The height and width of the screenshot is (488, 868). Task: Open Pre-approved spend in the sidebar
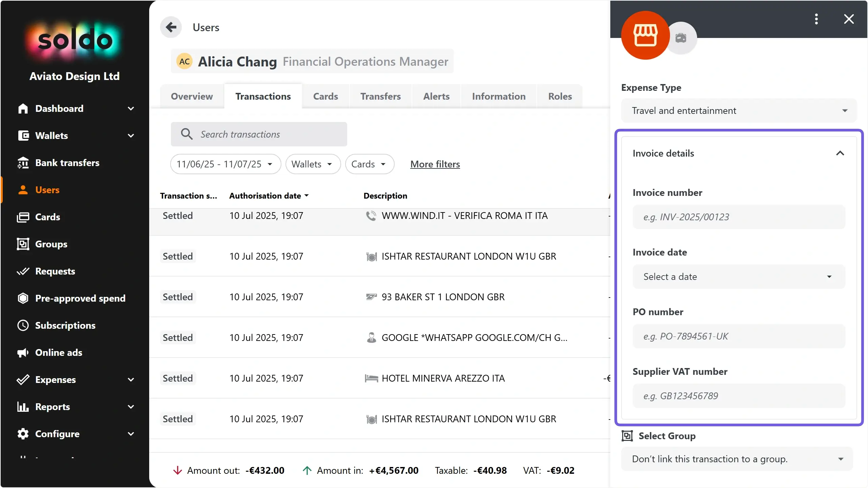[x=80, y=298]
